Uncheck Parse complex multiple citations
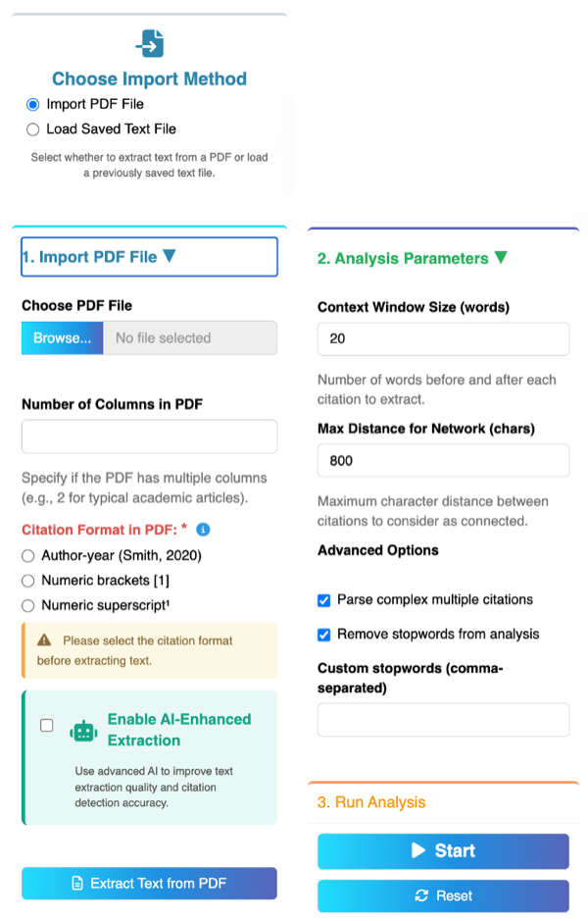 coord(324,600)
